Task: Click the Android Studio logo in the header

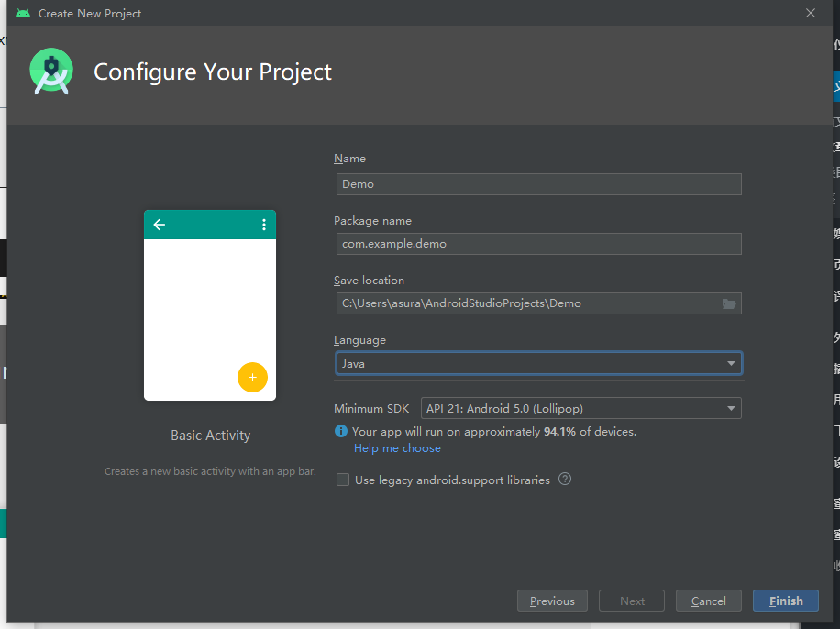Action: pyautogui.click(x=50, y=72)
